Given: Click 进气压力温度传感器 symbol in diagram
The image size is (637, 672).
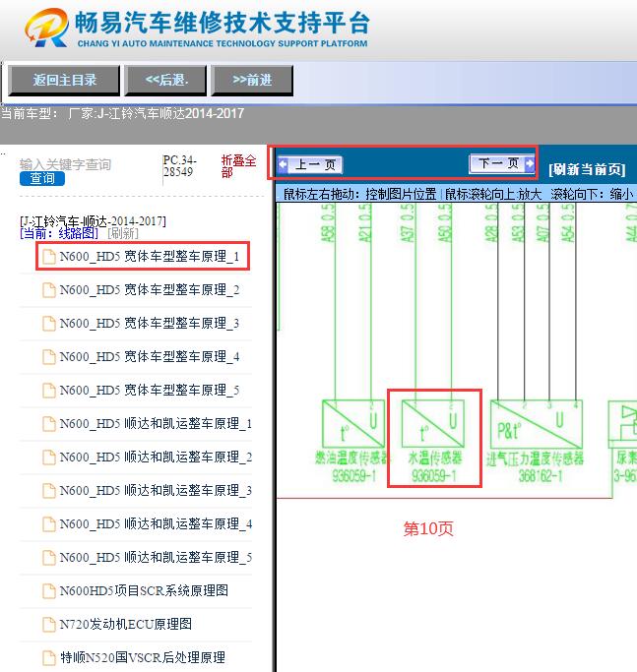Looking at the screenshot, I should [537, 424].
